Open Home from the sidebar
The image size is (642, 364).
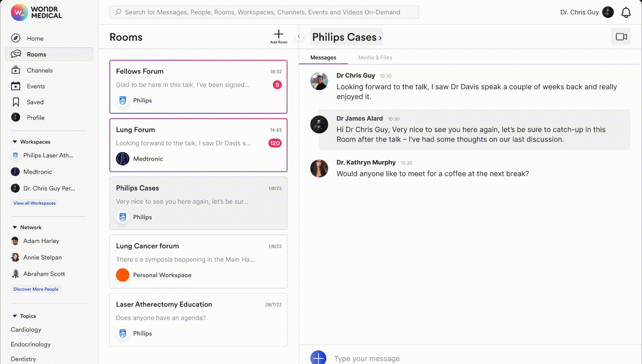pos(35,38)
